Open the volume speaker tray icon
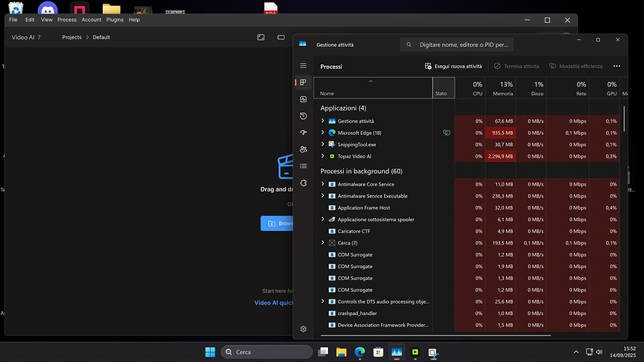 pyautogui.click(x=599, y=352)
